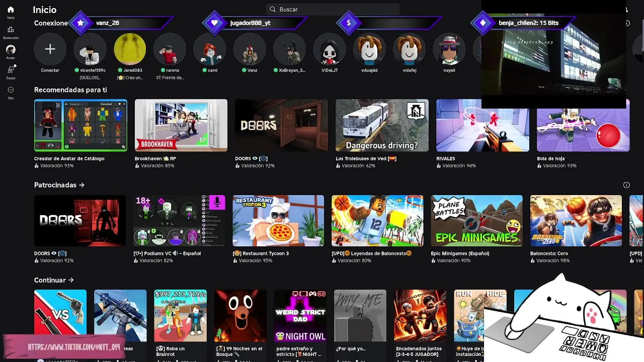Open cami friend avatar

[210, 49]
